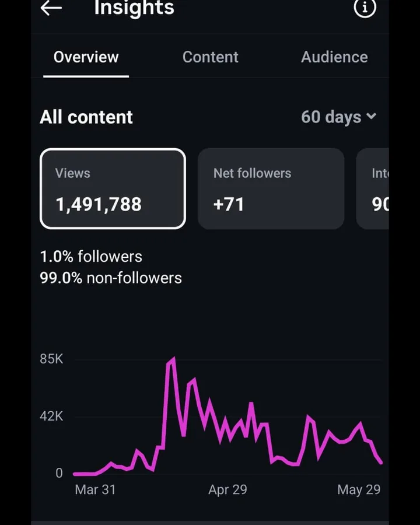Tap the highest peak of the views chart
The height and width of the screenshot is (525, 420).
click(x=173, y=359)
